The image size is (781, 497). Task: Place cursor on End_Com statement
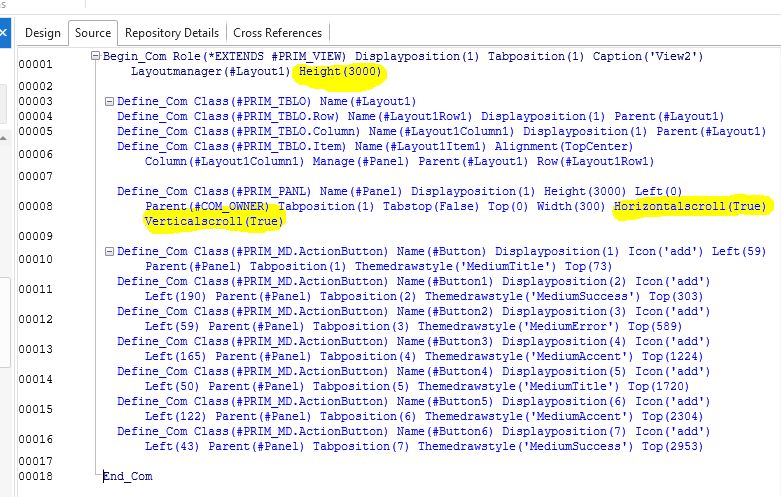click(x=128, y=477)
